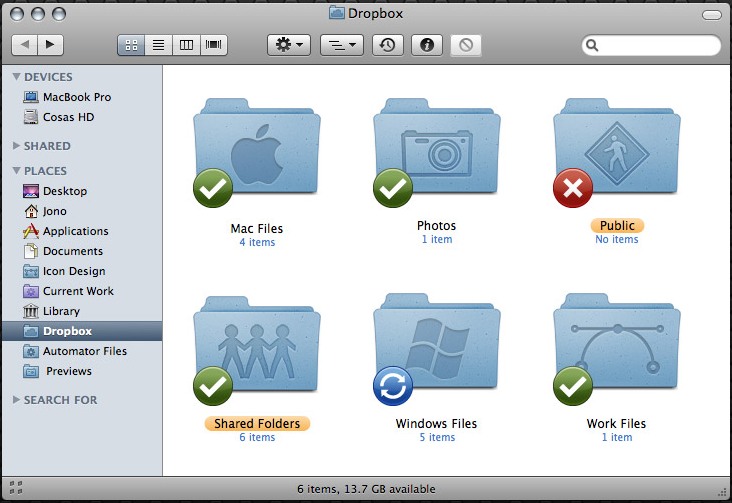Image resolution: width=732 pixels, height=503 pixels.
Task: Switch to Cover Flow view
Action: 214,45
